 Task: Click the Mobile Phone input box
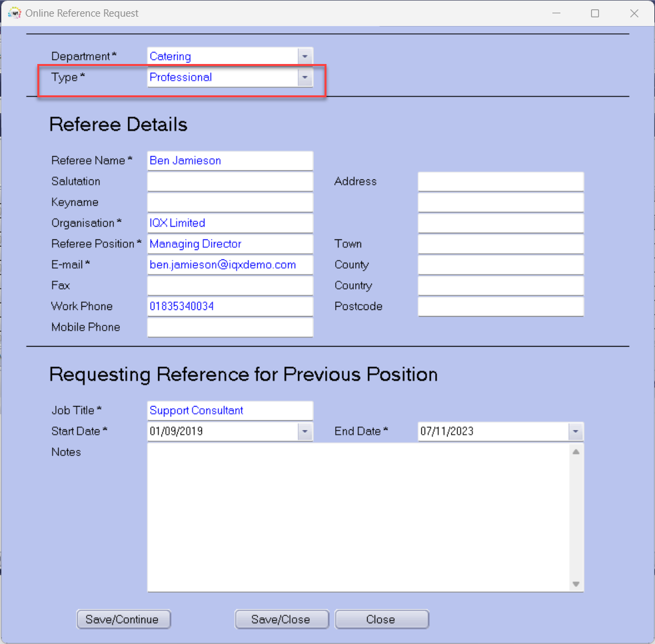click(x=230, y=327)
